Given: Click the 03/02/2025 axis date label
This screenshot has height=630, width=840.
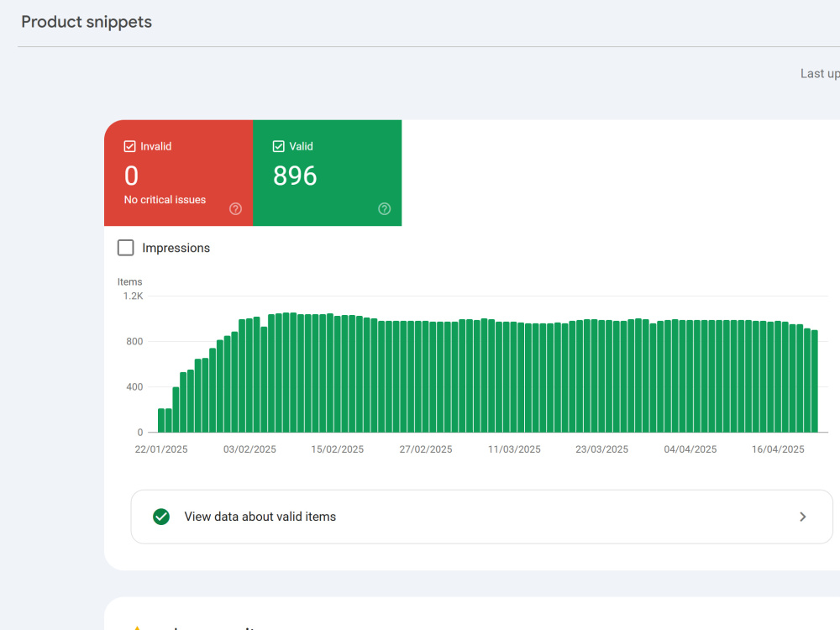Looking at the screenshot, I should (x=249, y=449).
